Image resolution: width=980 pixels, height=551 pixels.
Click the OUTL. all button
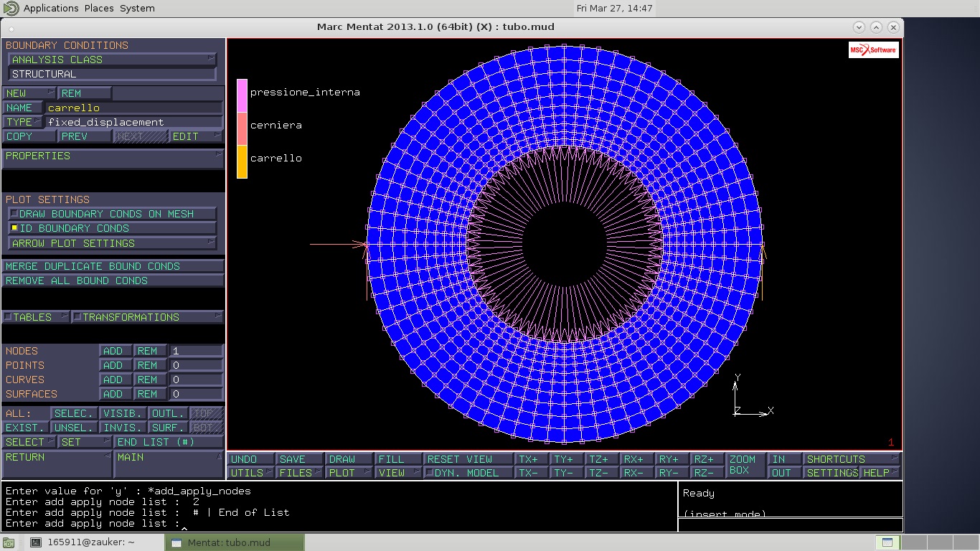(168, 413)
